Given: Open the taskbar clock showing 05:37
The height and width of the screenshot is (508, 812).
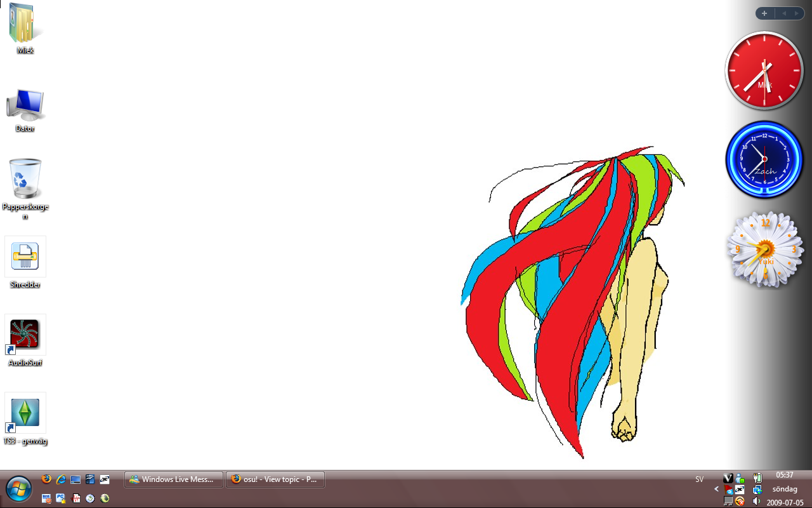Looking at the screenshot, I should point(785,475).
